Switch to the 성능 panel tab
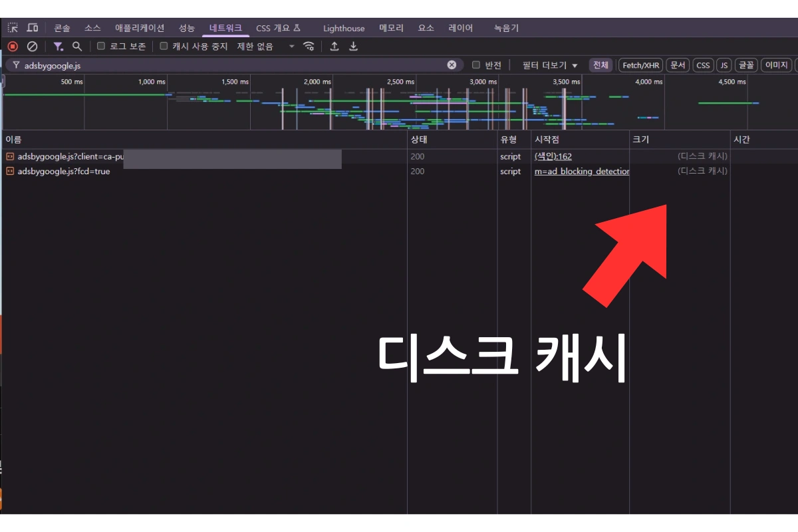Viewport: 798px width, 532px height. (x=186, y=27)
